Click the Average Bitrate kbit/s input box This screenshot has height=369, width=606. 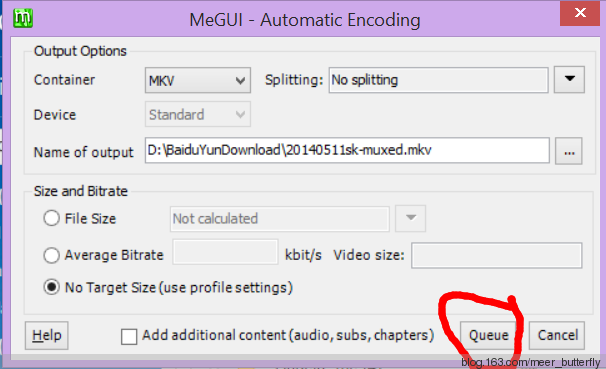225,252
